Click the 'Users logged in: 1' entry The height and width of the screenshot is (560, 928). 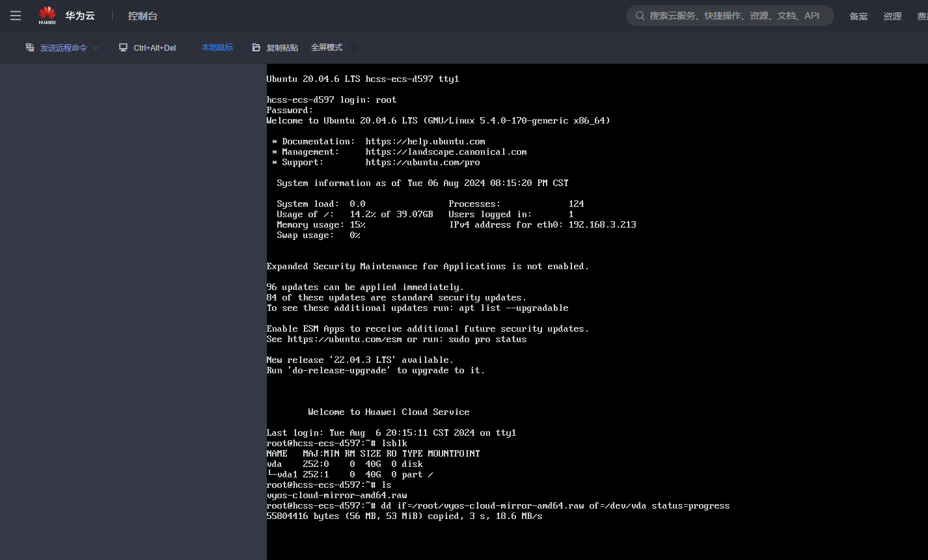coord(511,214)
